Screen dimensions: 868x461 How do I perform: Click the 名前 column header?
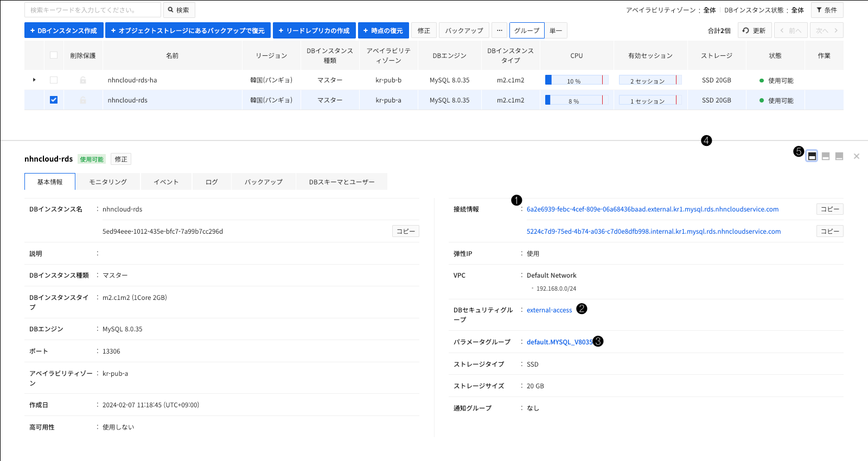pyautogui.click(x=173, y=55)
